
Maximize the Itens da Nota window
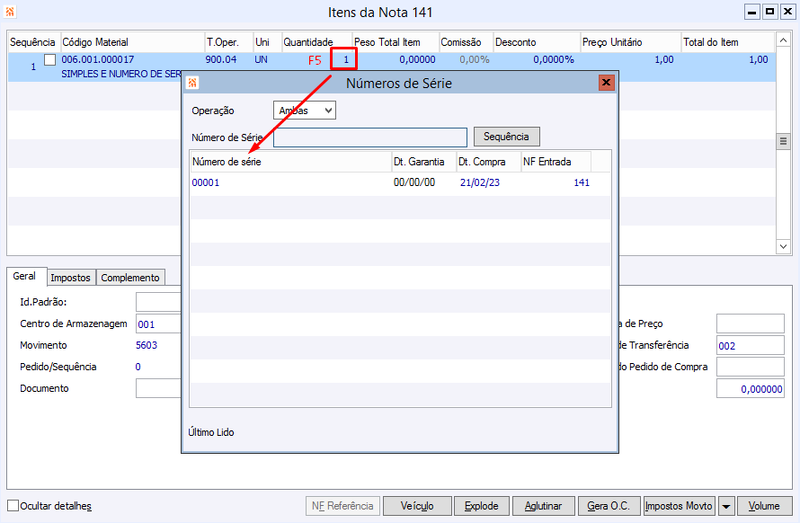tap(770, 12)
